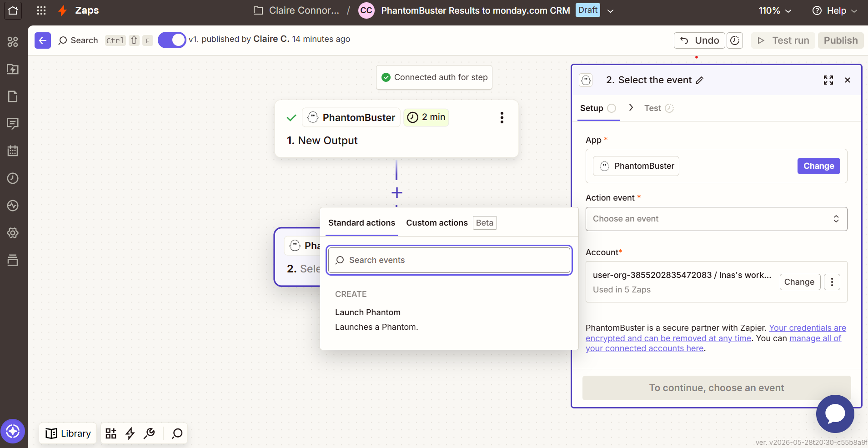The height and width of the screenshot is (448, 868).
Task: Click the PhantomBuster app chip in App field
Action: [x=636, y=166]
